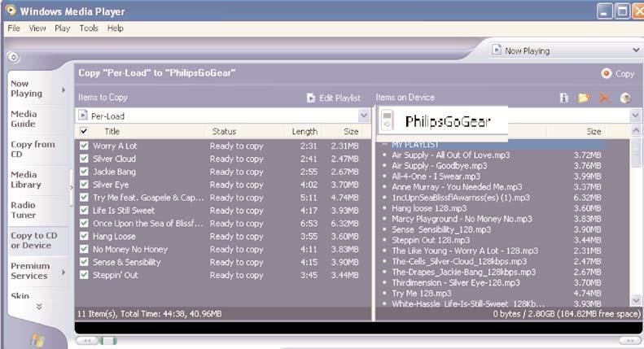Open the File menu

click(x=14, y=28)
